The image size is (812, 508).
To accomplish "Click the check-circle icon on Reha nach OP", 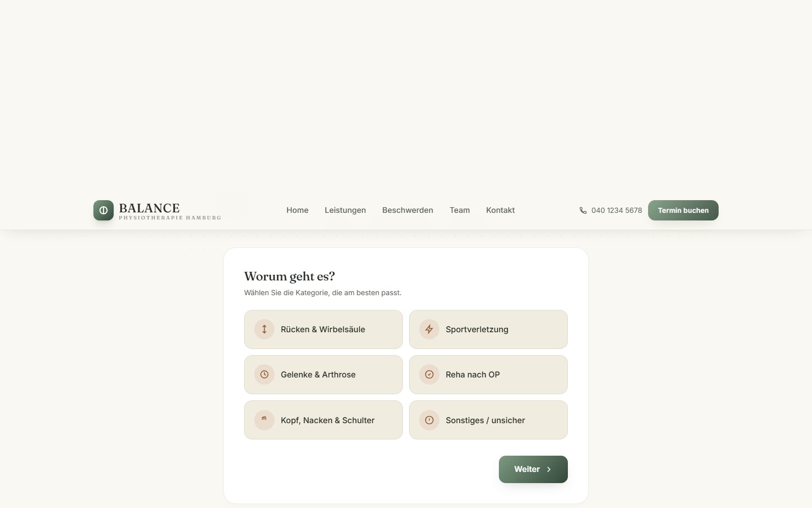I will coord(429,374).
